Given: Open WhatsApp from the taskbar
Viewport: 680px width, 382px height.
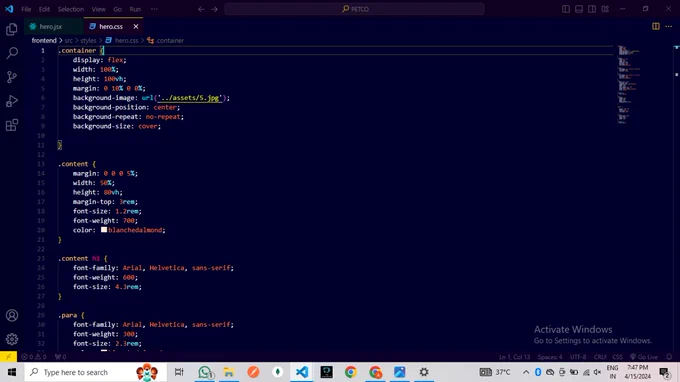Looking at the screenshot, I should 205,372.
